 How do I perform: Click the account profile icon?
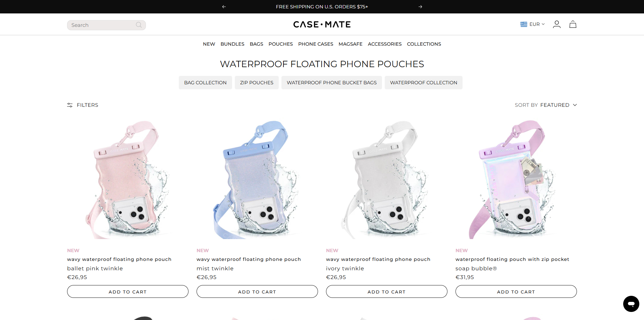[556, 24]
